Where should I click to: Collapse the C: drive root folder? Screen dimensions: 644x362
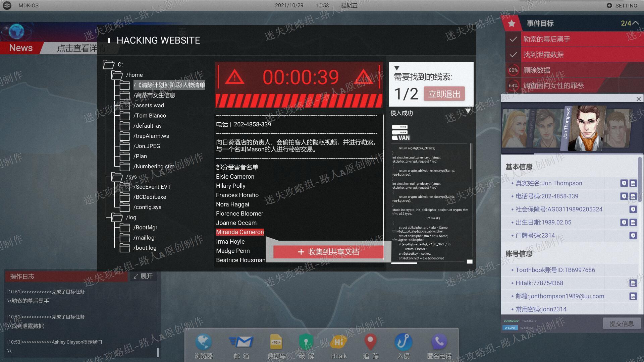point(108,64)
